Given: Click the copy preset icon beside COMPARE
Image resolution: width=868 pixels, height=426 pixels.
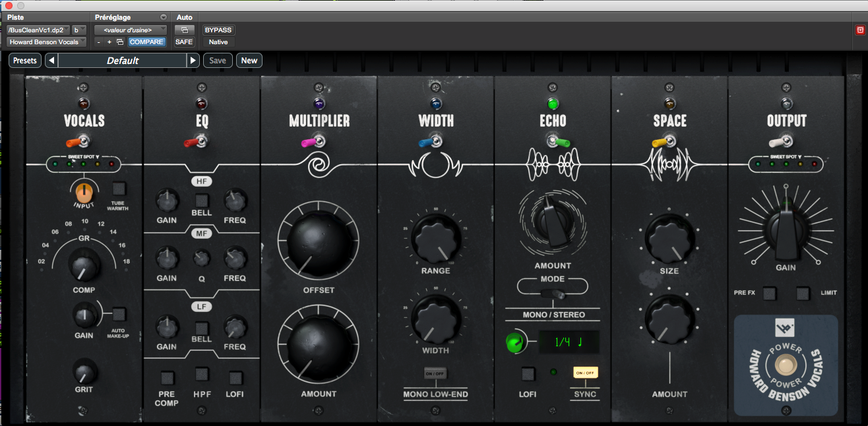Looking at the screenshot, I should [x=119, y=41].
